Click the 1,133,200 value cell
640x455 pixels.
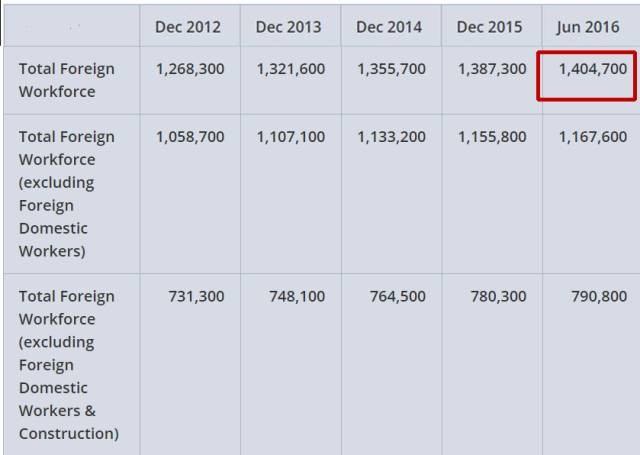coord(391,137)
